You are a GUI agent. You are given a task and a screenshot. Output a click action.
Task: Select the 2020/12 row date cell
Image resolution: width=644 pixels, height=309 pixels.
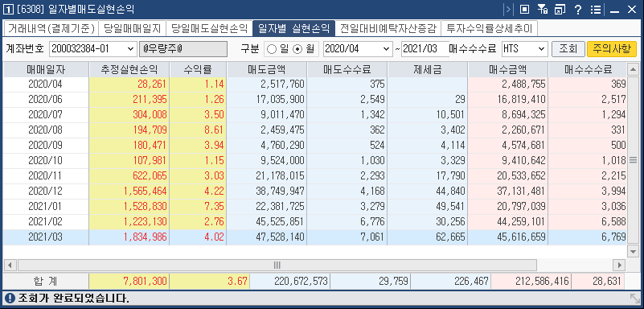[47, 192]
